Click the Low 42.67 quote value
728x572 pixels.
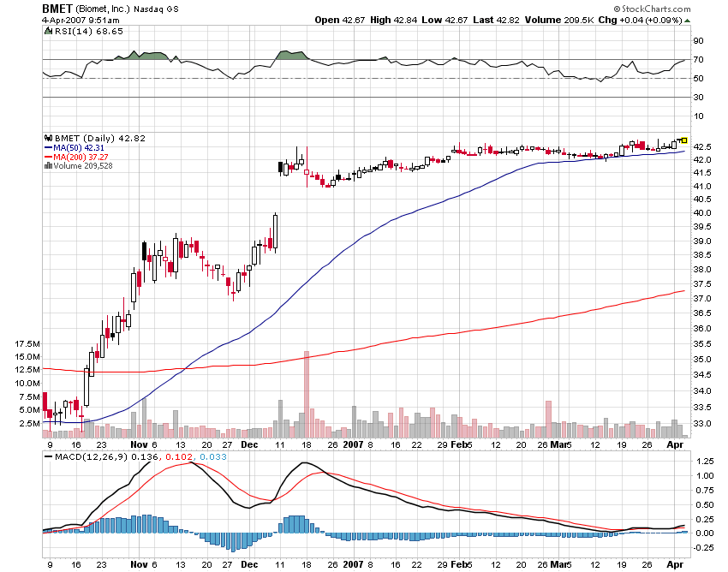[445, 20]
